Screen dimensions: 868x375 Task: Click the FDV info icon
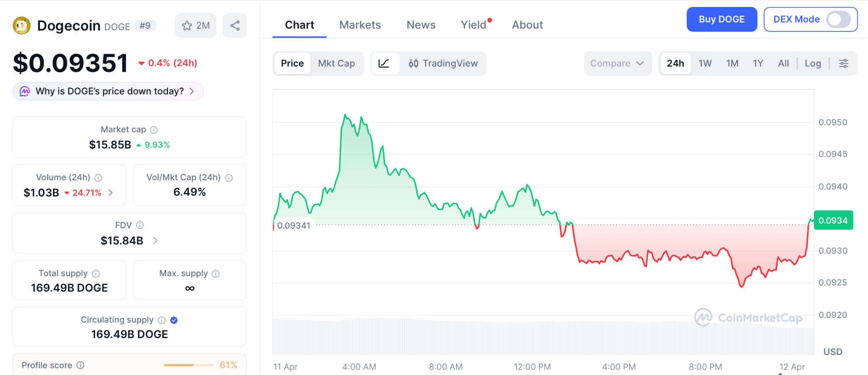tap(140, 225)
